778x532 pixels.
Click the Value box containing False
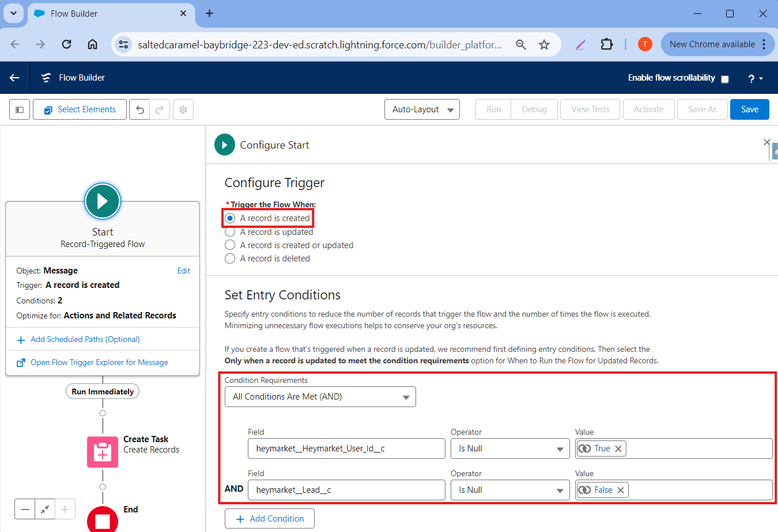[x=674, y=490]
